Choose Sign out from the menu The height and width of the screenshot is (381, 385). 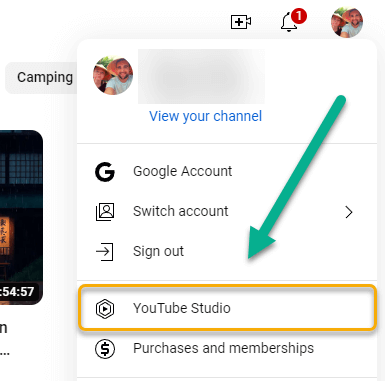tap(227, 252)
